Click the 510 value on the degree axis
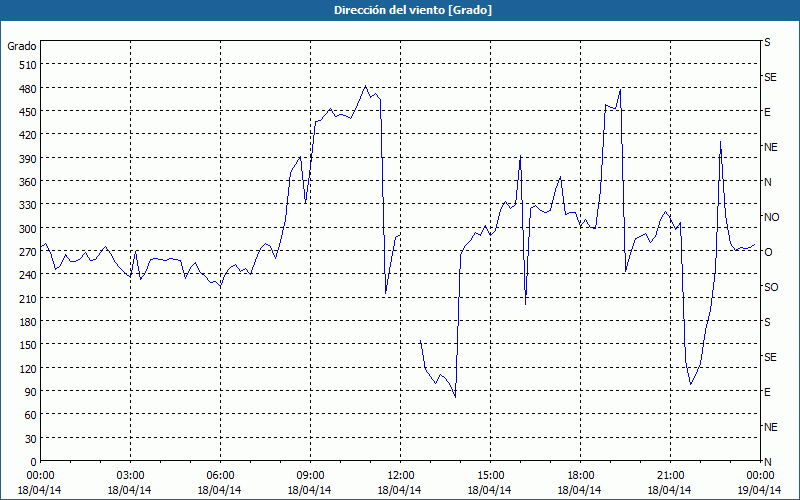The width and height of the screenshot is (800, 500). tap(28, 65)
